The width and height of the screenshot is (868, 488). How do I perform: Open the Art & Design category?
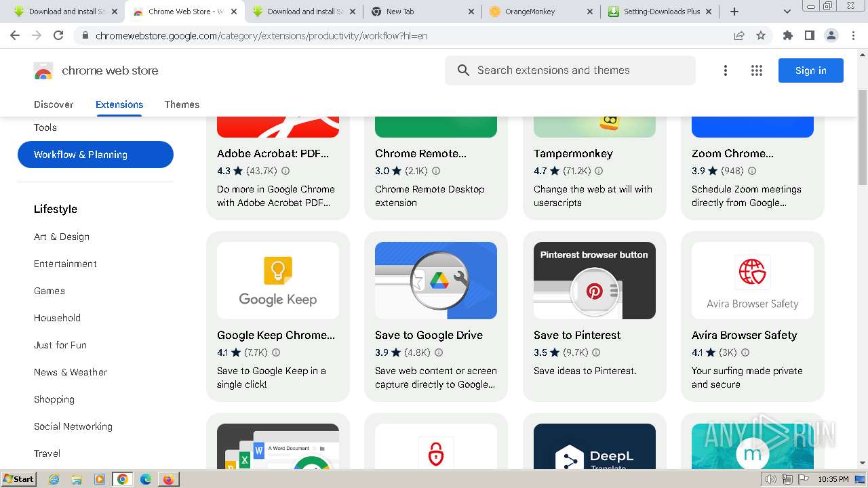pyautogui.click(x=62, y=237)
